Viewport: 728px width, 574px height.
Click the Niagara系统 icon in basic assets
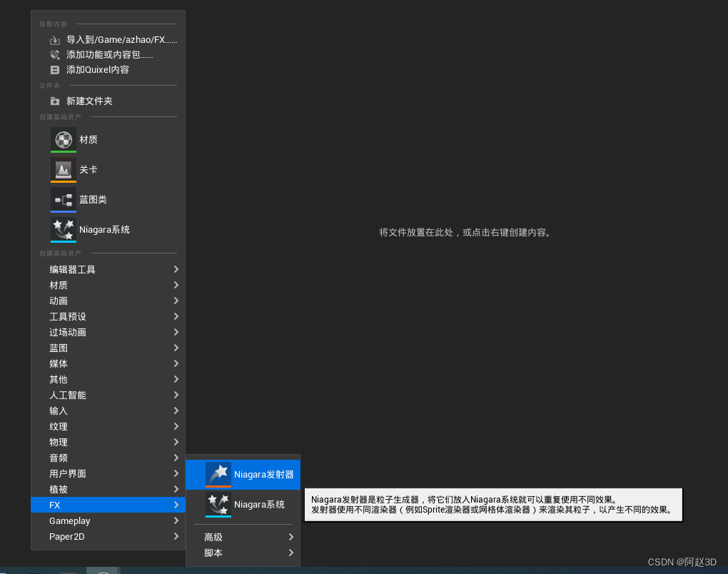point(64,230)
